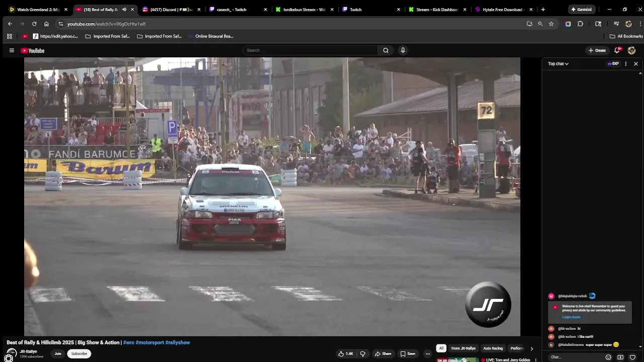Screen dimensions: 644x362
Task: Open the Chrome apps grid in bookmarks bar
Action: tap(9, 36)
